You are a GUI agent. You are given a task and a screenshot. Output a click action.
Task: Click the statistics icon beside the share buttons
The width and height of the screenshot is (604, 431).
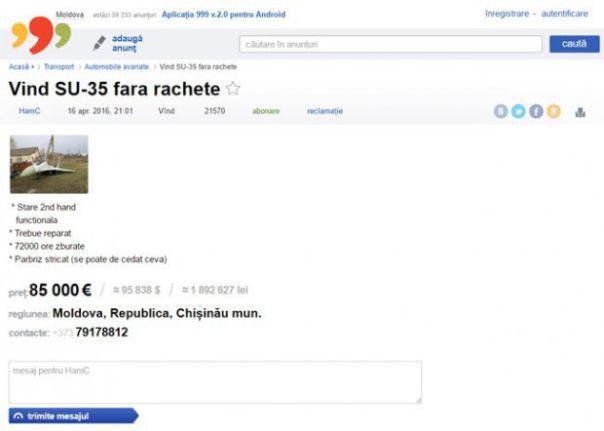coord(580,112)
